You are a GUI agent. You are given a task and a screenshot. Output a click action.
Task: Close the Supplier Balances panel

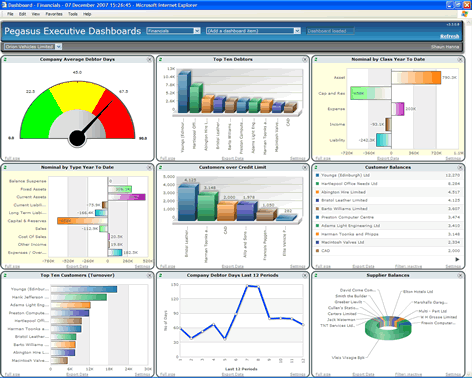pyautogui.click(x=460, y=276)
